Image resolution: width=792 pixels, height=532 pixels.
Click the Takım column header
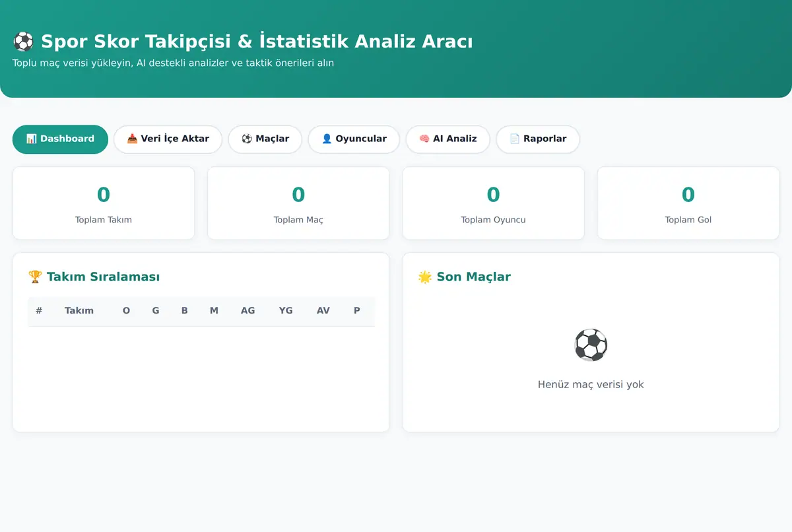coord(79,310)
